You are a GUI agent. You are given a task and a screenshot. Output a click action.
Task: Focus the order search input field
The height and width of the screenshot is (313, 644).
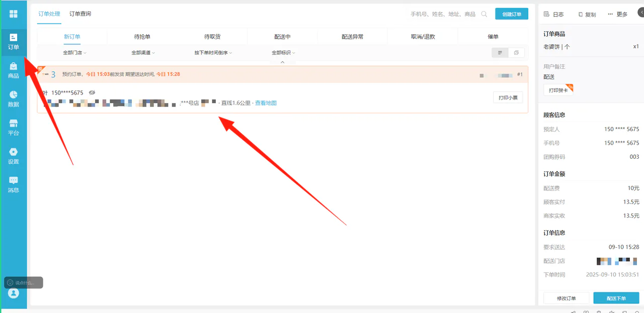tap(443, 14)
